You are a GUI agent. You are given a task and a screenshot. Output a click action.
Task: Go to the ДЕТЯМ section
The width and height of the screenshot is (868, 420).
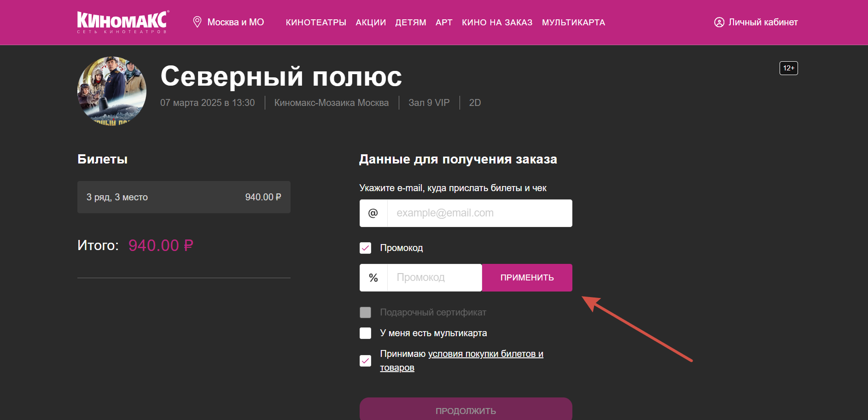[411, 22]
